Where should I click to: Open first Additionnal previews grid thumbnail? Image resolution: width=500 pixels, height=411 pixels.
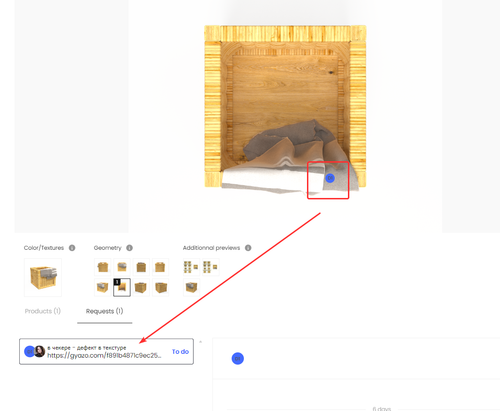[191, 267]
